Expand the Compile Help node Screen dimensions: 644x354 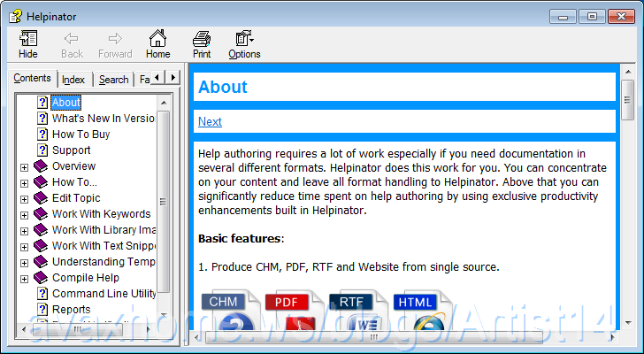click(x=24, y=280)
